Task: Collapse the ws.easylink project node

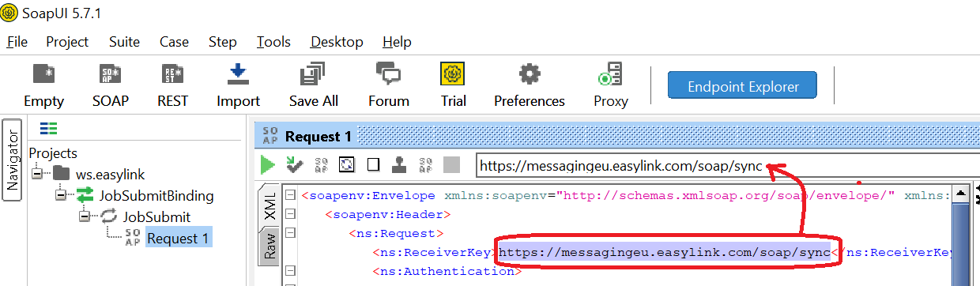Action: tap(37, 175)
